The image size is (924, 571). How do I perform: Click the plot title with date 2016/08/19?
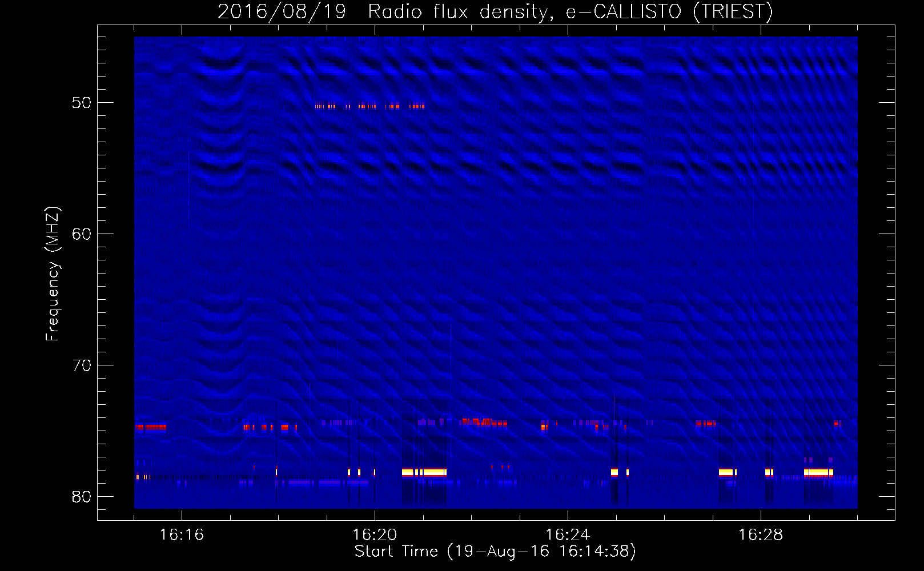[495, 11]
